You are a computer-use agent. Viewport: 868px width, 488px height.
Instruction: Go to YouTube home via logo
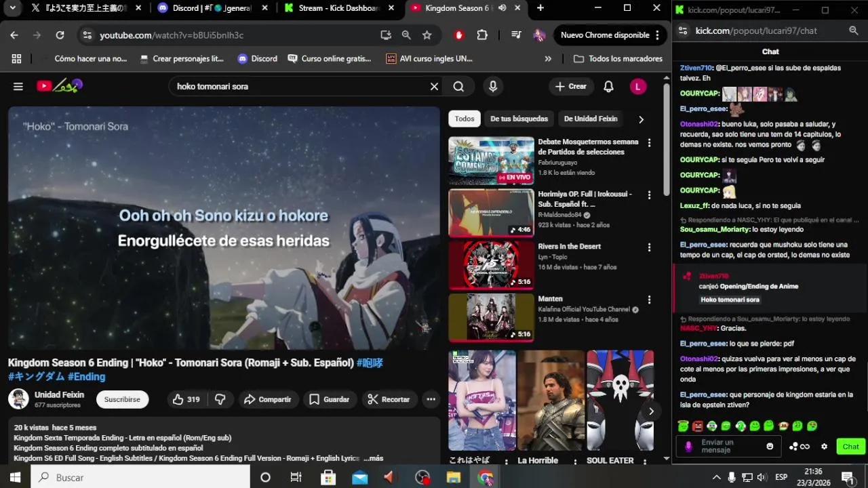point(60,85)
